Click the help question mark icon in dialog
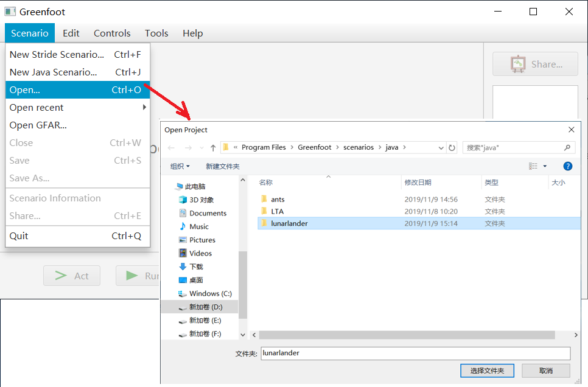588x387 pixels. tap(567, 166)
